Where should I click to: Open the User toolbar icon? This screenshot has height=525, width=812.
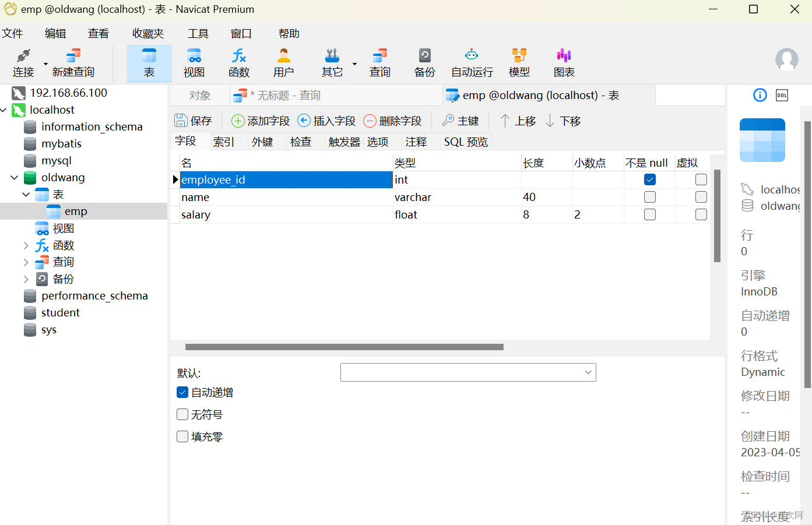click(284, 63)
